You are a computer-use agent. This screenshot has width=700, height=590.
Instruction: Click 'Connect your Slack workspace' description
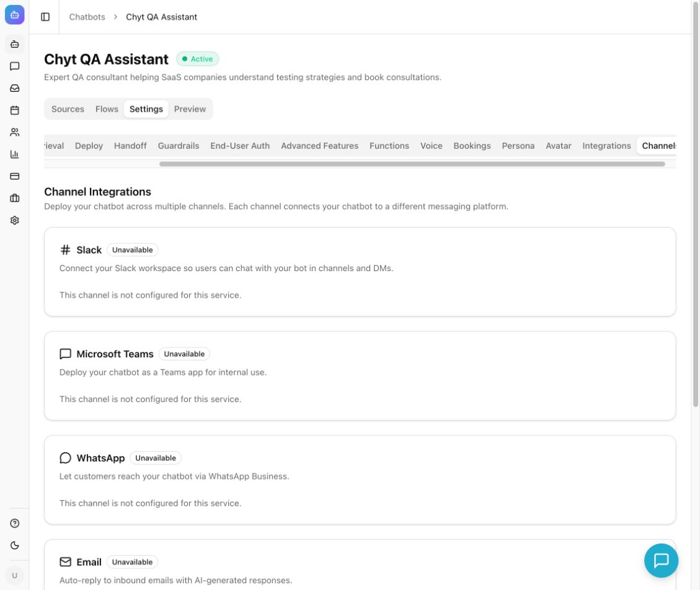226,268
